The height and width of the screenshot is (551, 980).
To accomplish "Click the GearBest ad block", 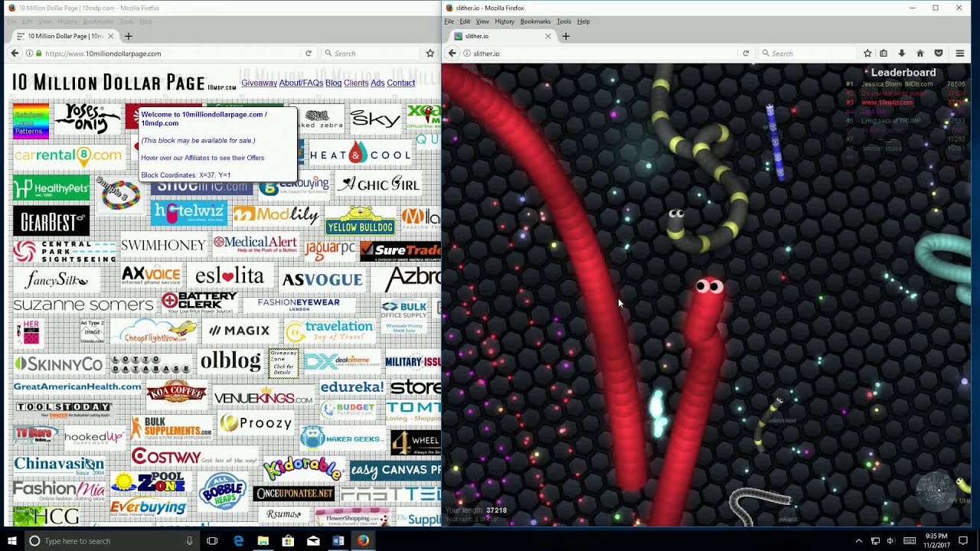I will (51, 222).
